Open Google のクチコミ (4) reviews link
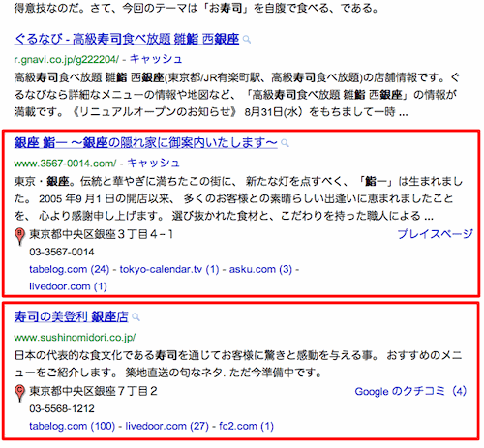Screen dimensions: 484x448 tap(410, 391)
